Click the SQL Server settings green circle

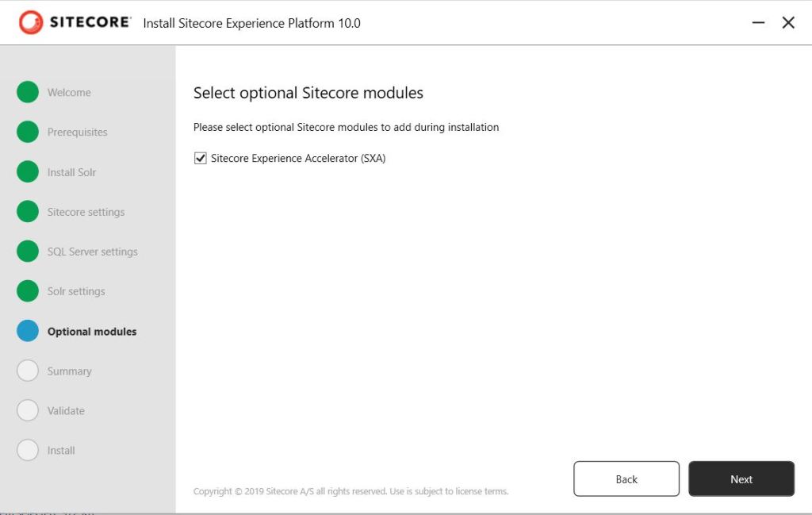[x=28, y=251]
